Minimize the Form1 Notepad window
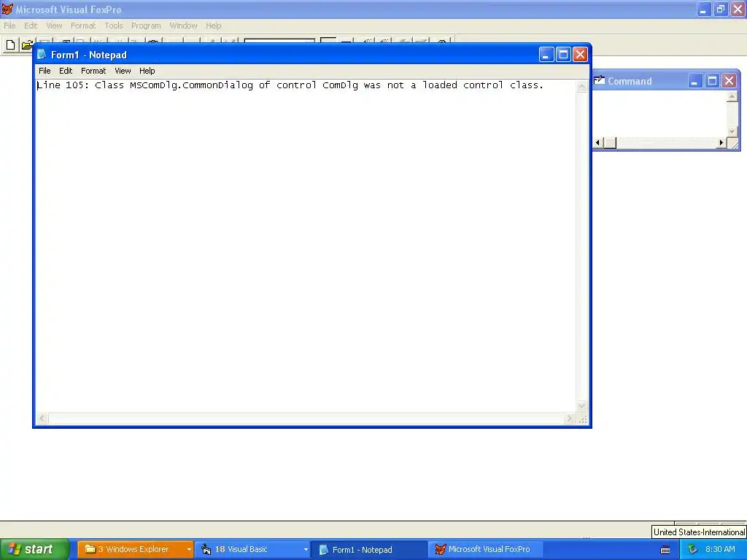 [x=546, y=55]
